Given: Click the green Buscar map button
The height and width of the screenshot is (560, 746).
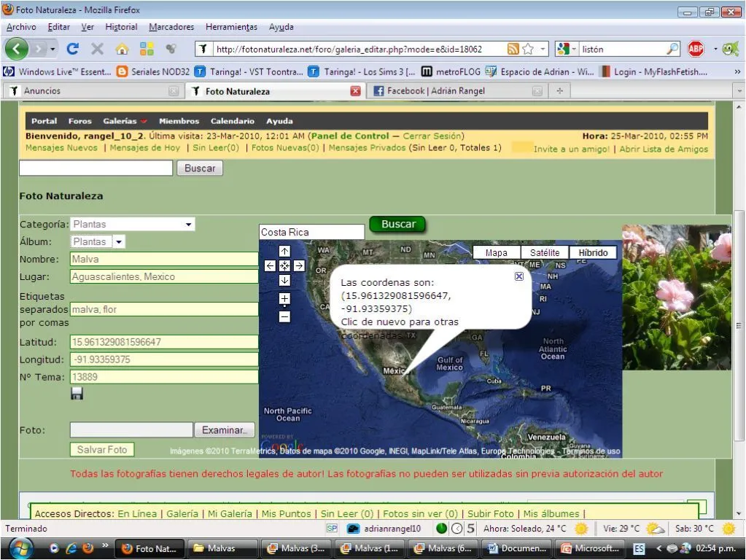Looking at the screenshot, I should (397, 224).
